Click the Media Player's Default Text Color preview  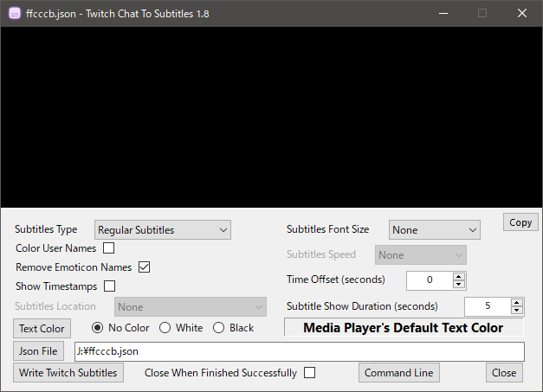404,328
